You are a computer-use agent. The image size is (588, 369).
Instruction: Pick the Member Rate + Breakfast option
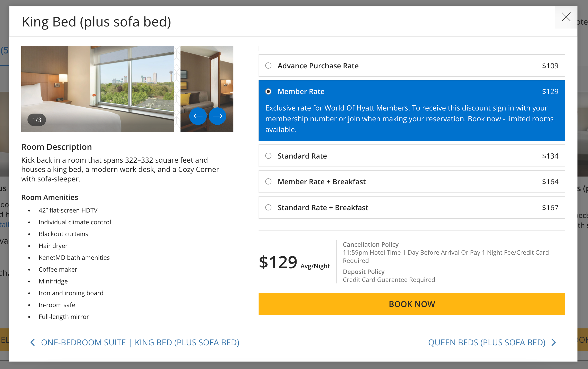pyautogui.click(x=268, y=182)
